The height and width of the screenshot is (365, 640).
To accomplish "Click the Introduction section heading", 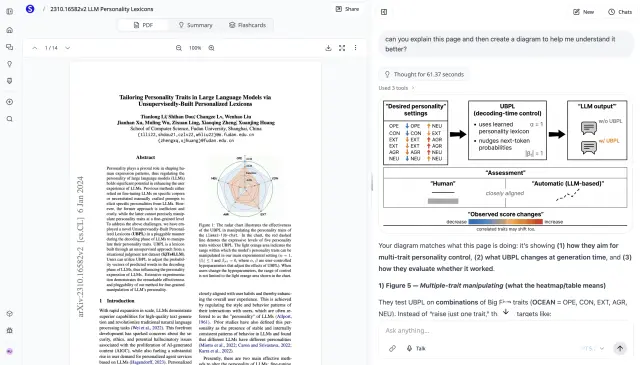I will click(x=117, y=301).
